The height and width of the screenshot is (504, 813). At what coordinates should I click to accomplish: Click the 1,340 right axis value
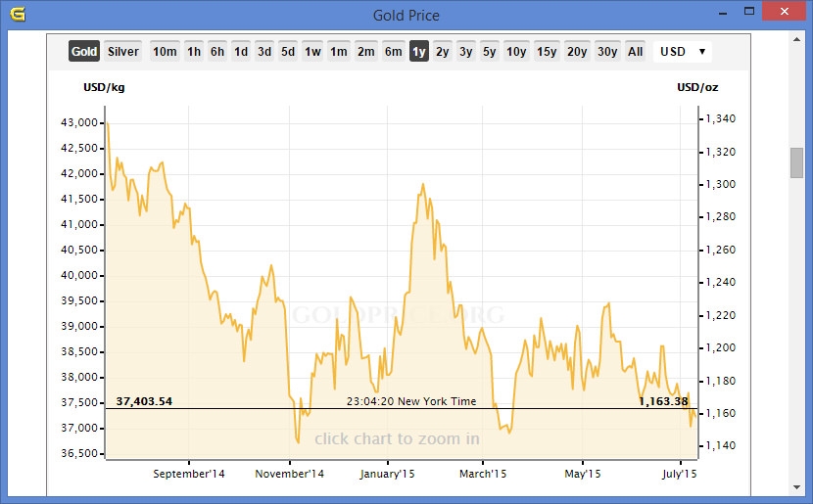[x=721, y=118]
